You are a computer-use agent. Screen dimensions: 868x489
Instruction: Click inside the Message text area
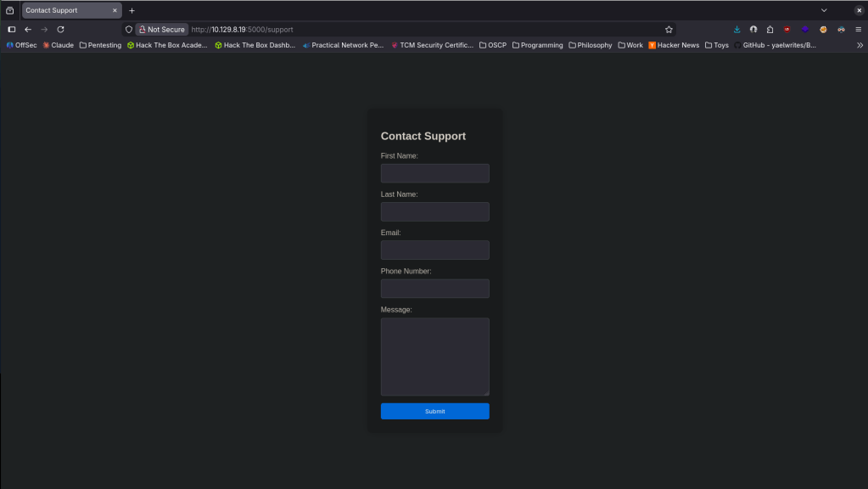pyautogui.click(x=434, y=357)
